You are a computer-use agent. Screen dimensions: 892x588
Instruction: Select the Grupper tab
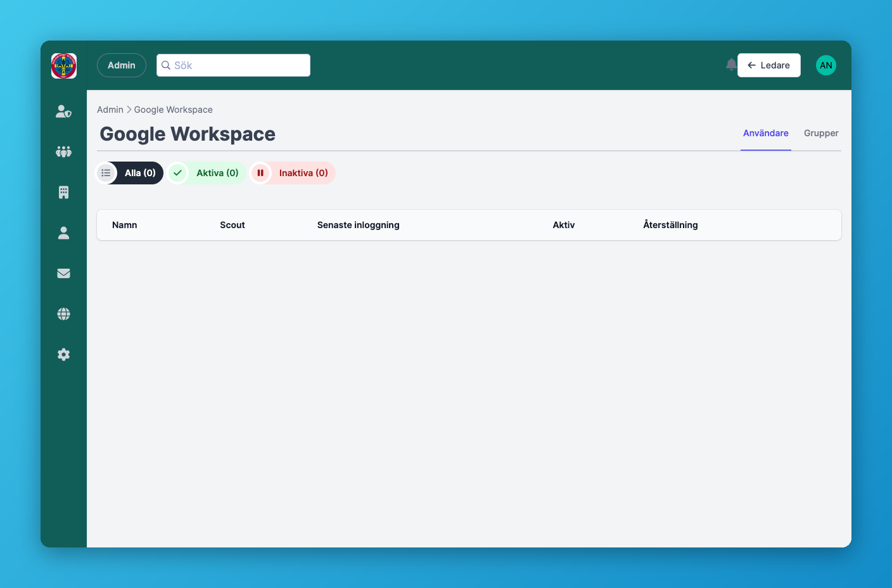(821, 133)
